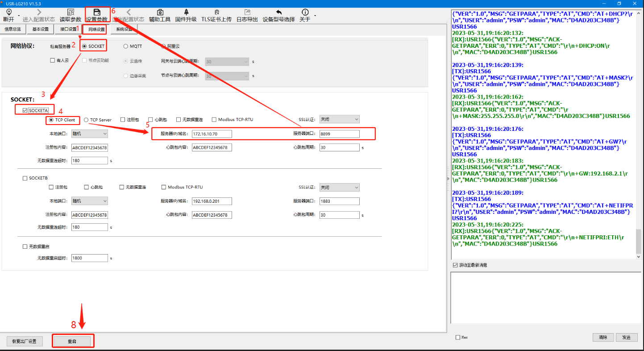Switch to the 系统设置 tab
The image size is (644, 351).
[124, 29]
